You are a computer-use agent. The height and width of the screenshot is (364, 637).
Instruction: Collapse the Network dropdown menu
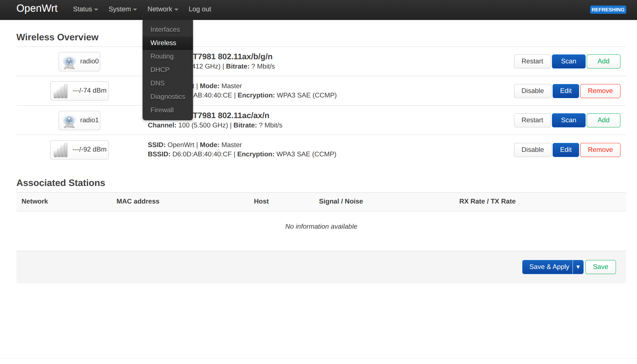pyautogui.click(x=163, y=9)
